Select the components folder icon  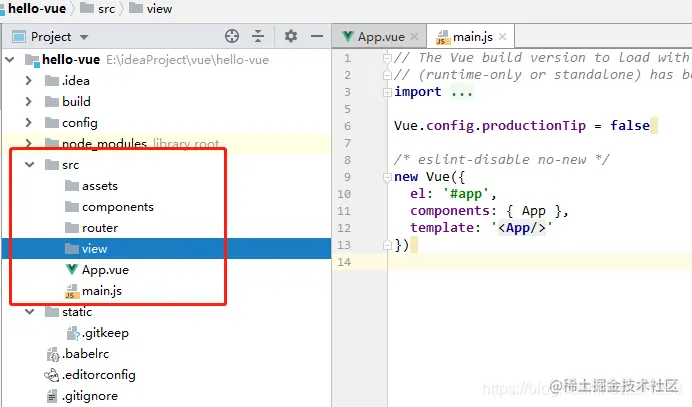tap(71, 207)
